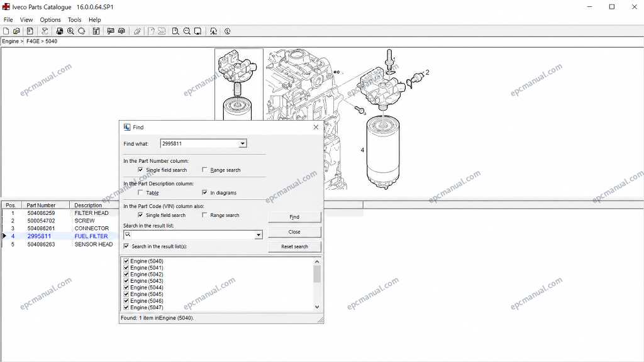Click the parts list sheet toolbar icon
Viewport: 644px width, 362px height.
point(96,31)
